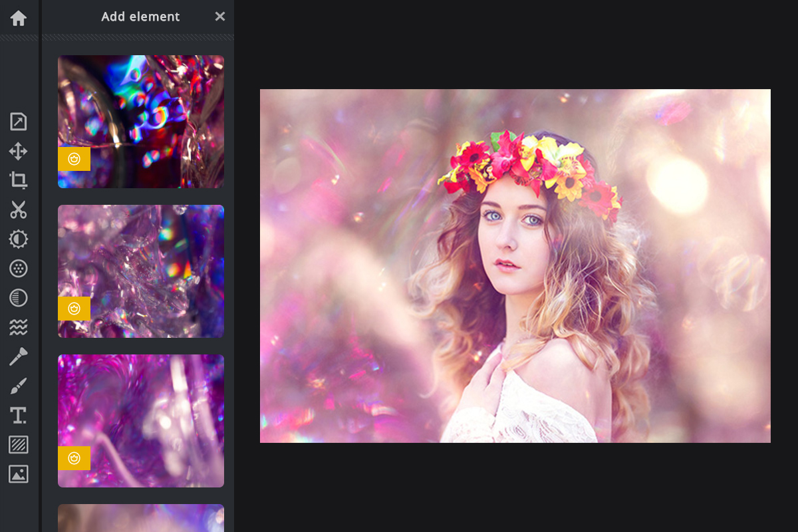Select the wavy-lines Liquify tool
798x532 pixels.
[x=19, y=327]
